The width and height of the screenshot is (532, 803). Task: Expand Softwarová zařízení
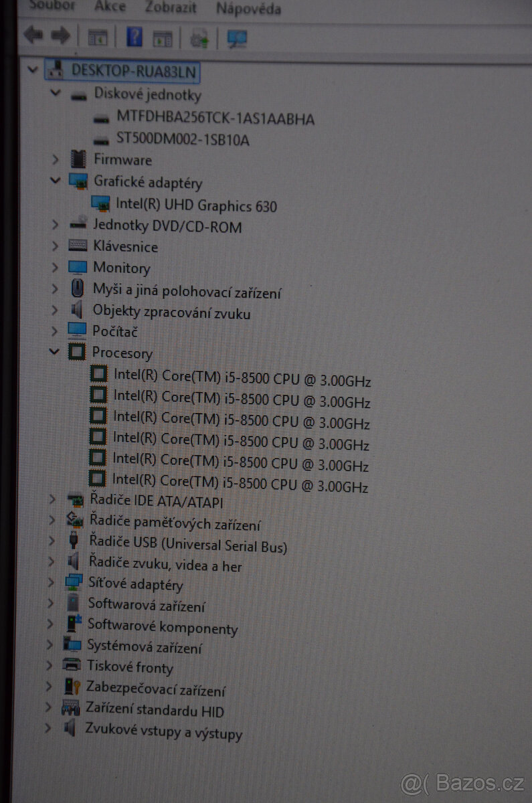click(x=50, y=604)
